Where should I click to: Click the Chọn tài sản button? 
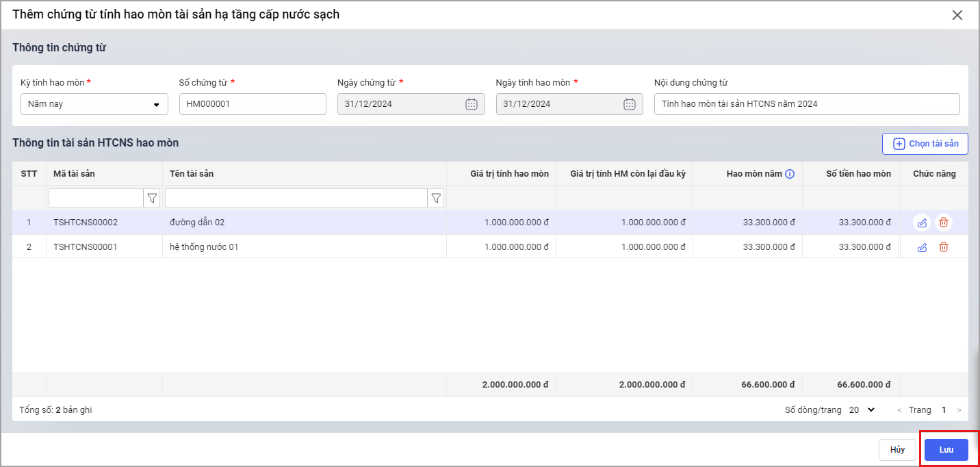click(x=925, y=144)
